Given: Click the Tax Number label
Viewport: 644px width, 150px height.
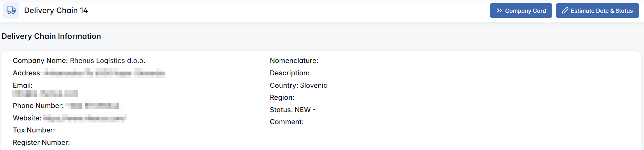Looking at the screenshot, I should (x=34, y=130).
